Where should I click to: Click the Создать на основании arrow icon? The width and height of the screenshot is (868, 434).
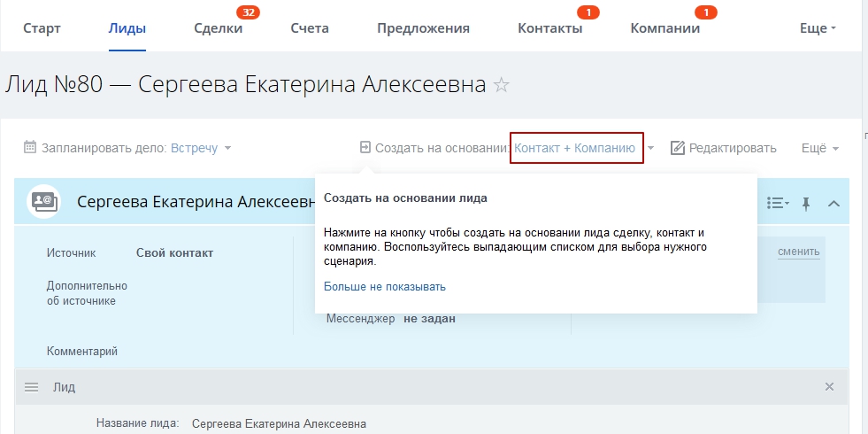point(365,148)
